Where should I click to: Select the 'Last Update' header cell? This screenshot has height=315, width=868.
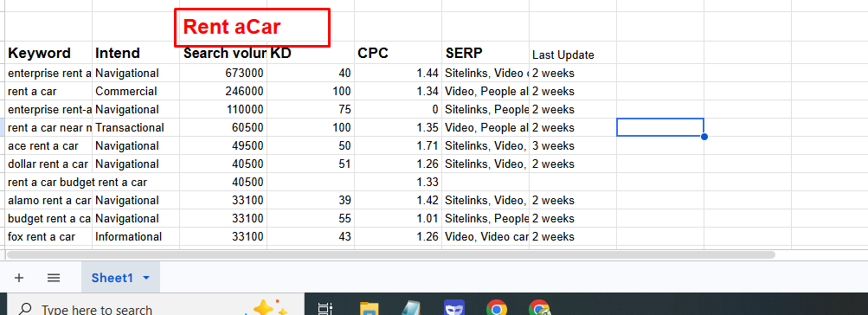coord(573,53)
